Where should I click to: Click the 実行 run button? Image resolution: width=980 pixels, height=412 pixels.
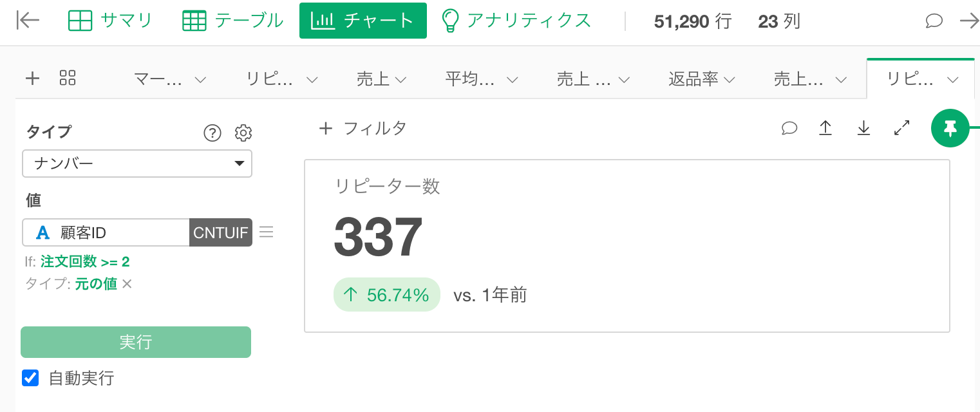coord(136,342)
